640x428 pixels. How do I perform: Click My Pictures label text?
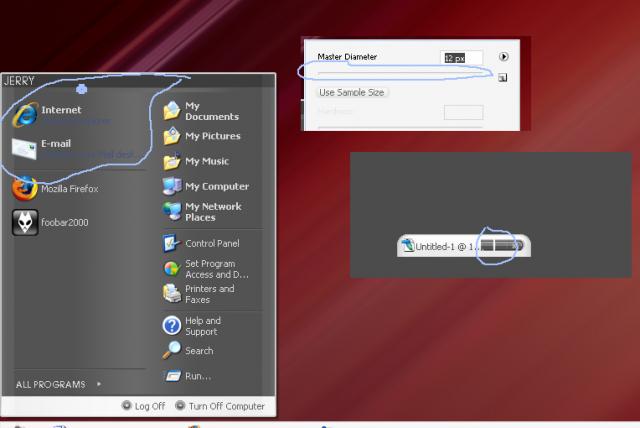[213, 136]
